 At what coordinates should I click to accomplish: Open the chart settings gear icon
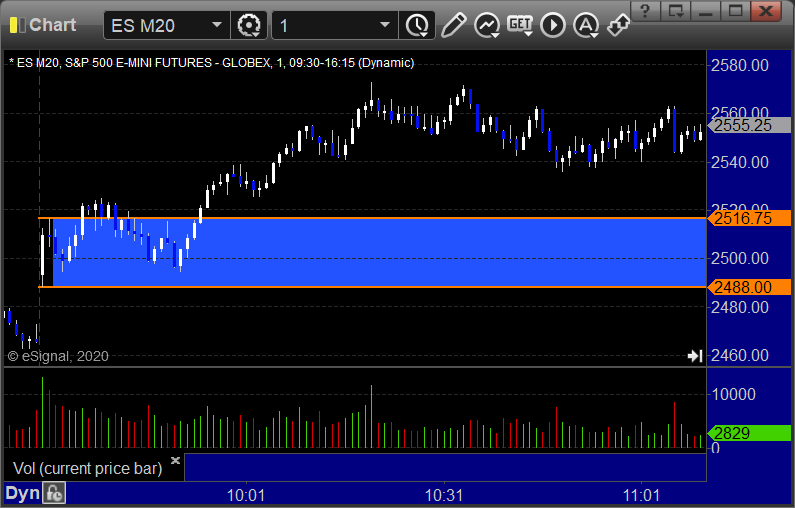tap(248, 25)
